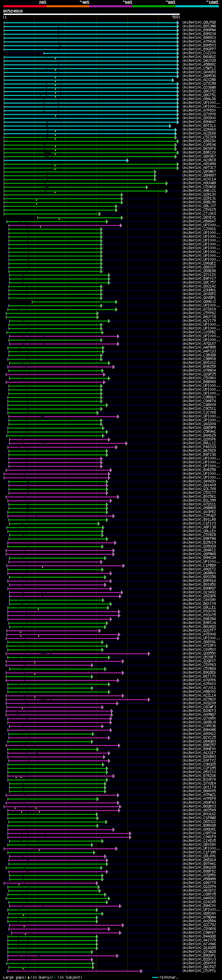The width and height of the screenshot is (222, 980).
Task: Open UniRef100_Q6H536 entry
Action: click(199, 76)
